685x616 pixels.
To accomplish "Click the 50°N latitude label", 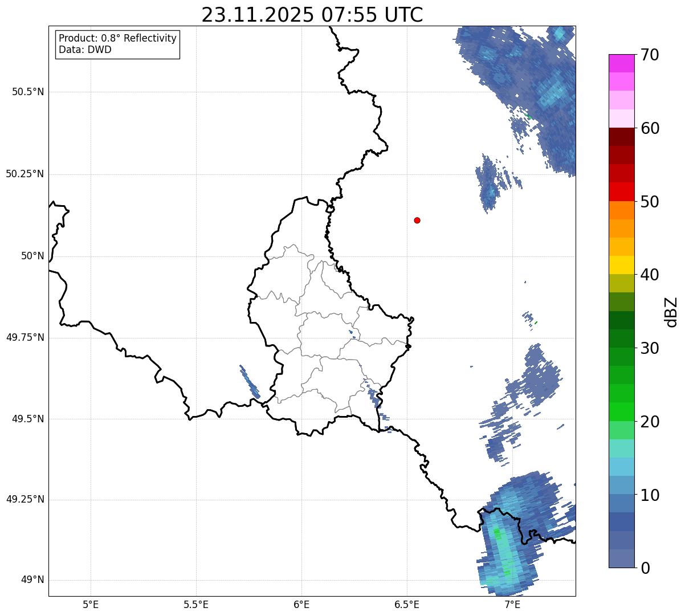I will tap(32, 256).
